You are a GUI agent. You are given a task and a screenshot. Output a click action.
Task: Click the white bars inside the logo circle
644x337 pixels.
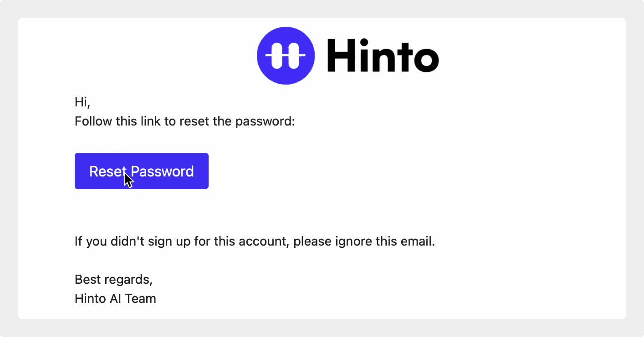click(286, 55)
